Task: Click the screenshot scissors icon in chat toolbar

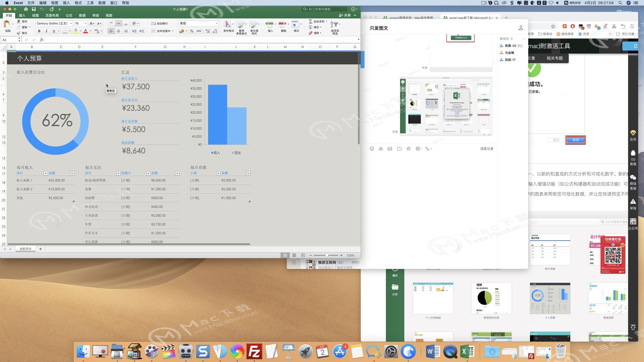Action: [381, 149]
